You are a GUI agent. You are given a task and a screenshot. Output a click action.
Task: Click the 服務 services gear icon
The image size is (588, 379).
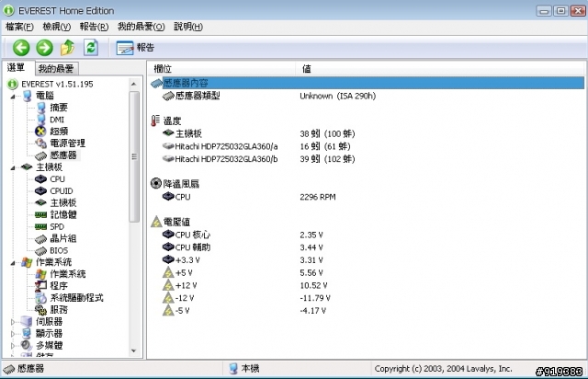pyautogui.click(x=40, y=310)
